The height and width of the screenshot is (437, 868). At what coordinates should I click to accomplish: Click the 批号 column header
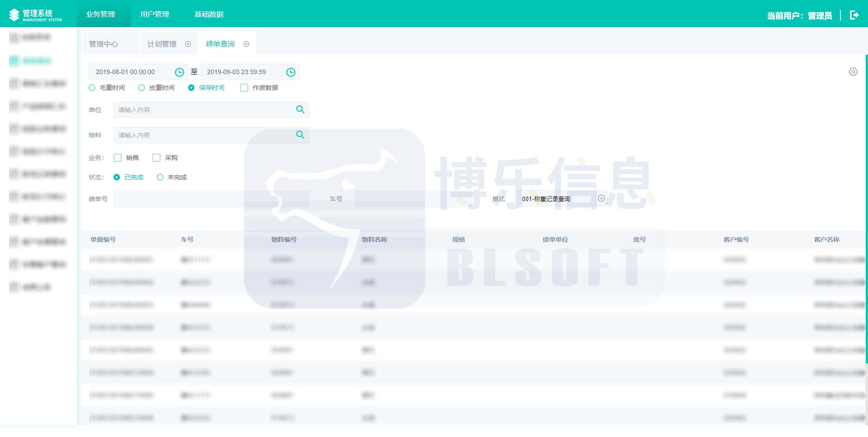[640, 240]
